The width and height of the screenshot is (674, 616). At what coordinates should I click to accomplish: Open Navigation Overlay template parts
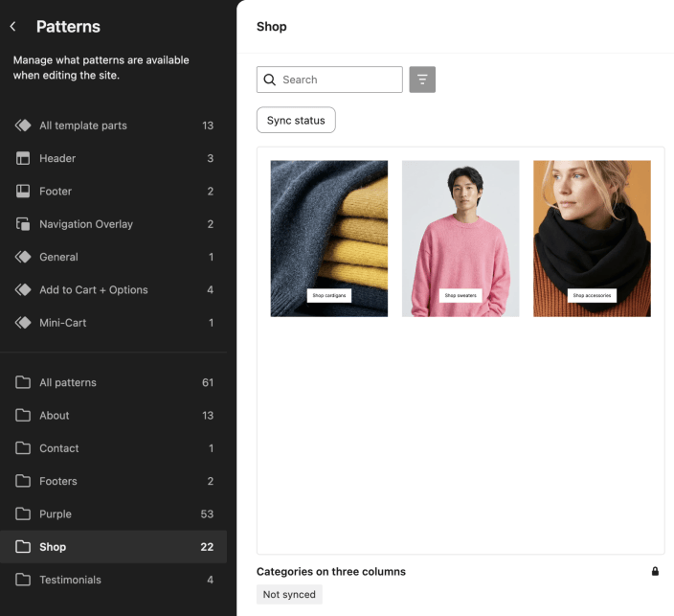pos(114,224)
